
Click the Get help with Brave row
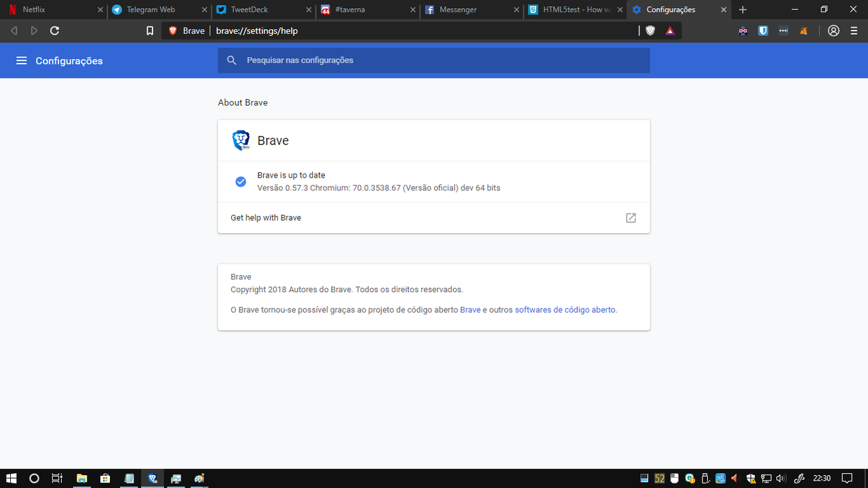click(434, 218)
